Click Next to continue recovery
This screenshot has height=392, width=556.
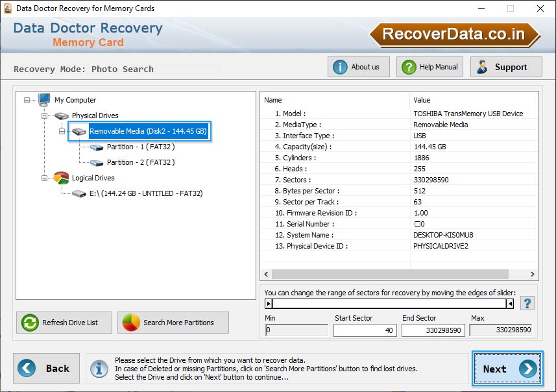pyautogui.click(x=507, y=369)
